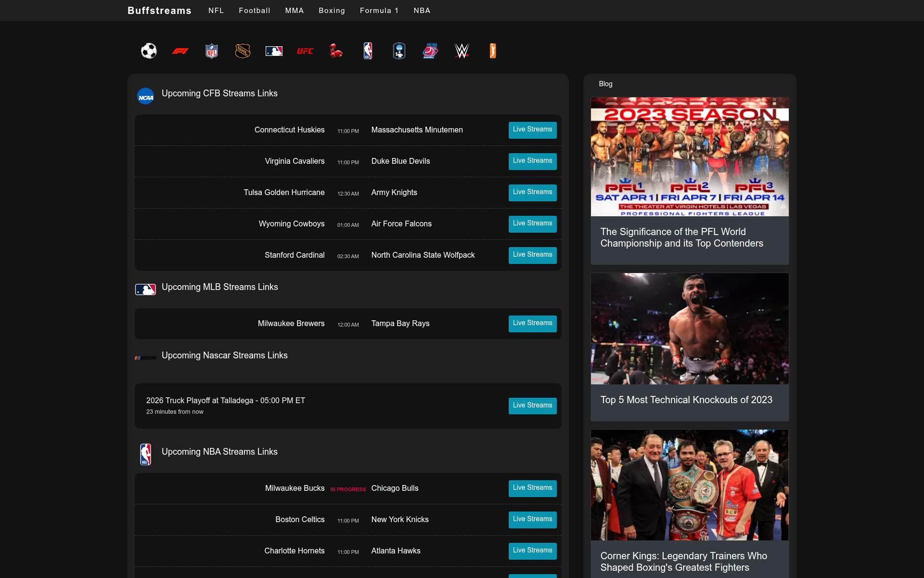924x578 pixels.
Task: Open the Football menu item
Action: tap(255, 11)
